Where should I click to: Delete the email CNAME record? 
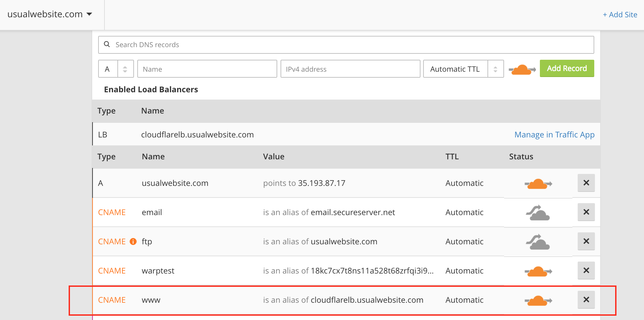586,212
